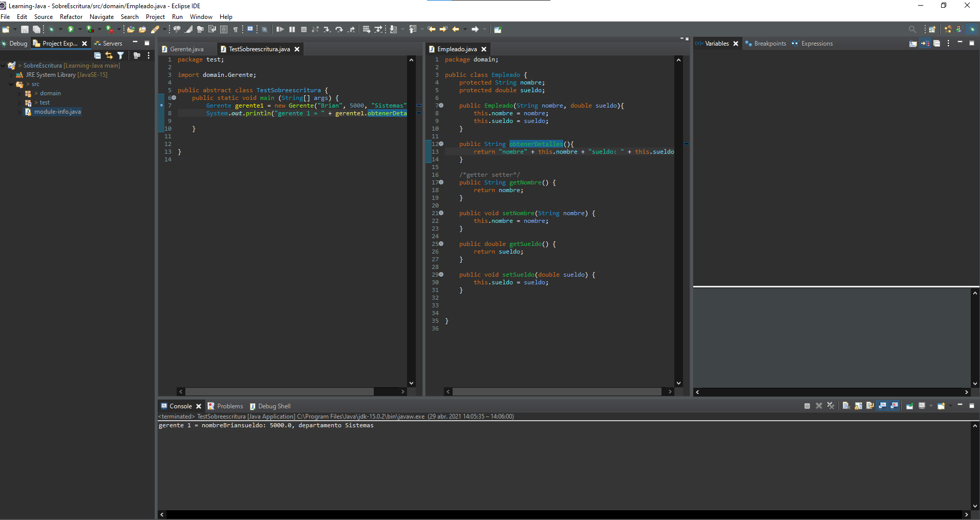Open the Run button dropdown arrow
This screenshot has width=980, height=520.
click(80, 30)
